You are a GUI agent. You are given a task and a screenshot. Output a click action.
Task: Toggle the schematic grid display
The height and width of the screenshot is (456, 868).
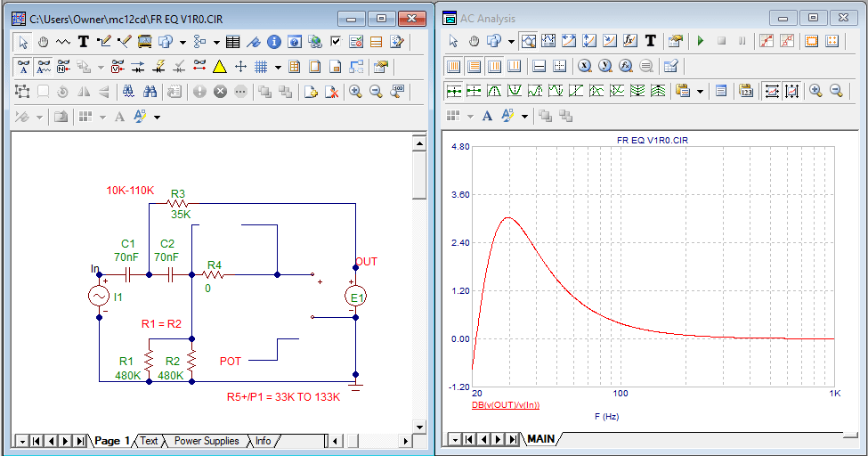tap(261, 67)
